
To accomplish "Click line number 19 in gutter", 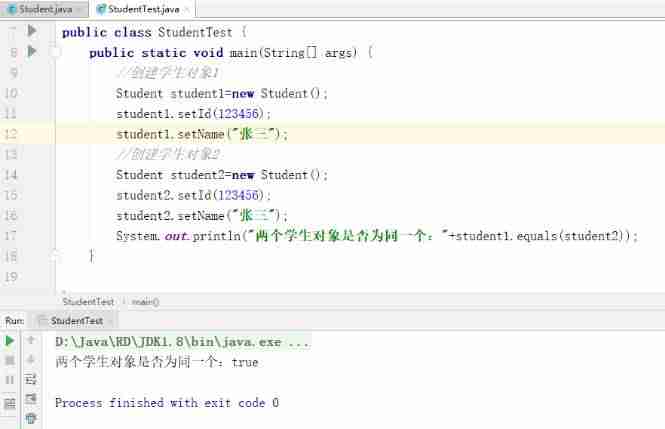I will (x=11, y=276).
